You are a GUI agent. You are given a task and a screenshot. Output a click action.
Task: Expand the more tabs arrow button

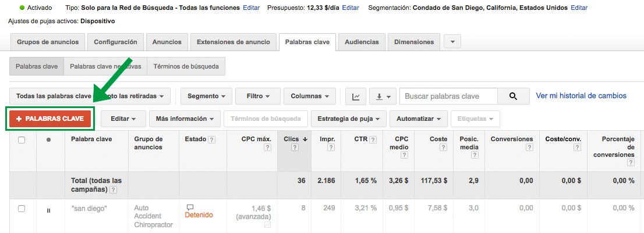(x=452, y=42)
